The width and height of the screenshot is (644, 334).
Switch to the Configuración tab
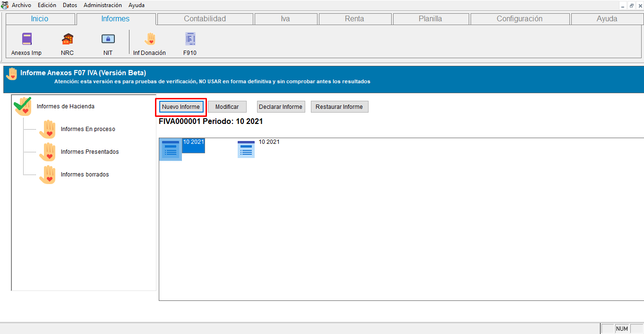coord(520,19)
